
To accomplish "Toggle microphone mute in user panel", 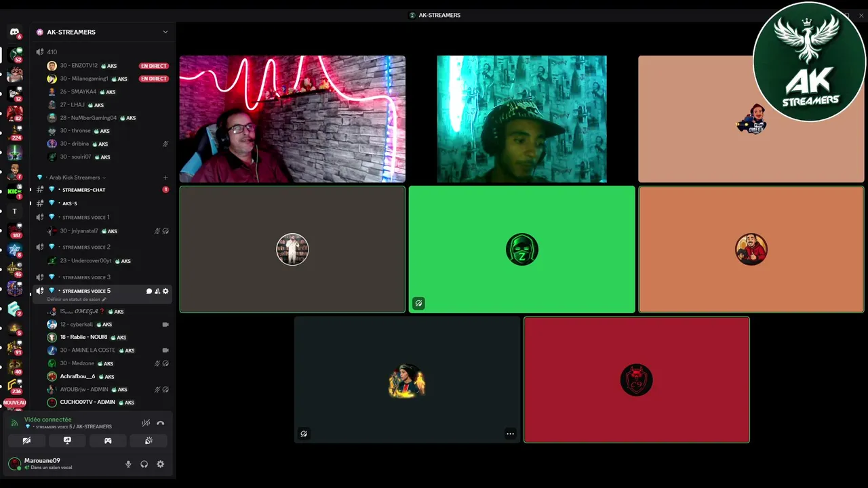I will click(x=128, y=464).
